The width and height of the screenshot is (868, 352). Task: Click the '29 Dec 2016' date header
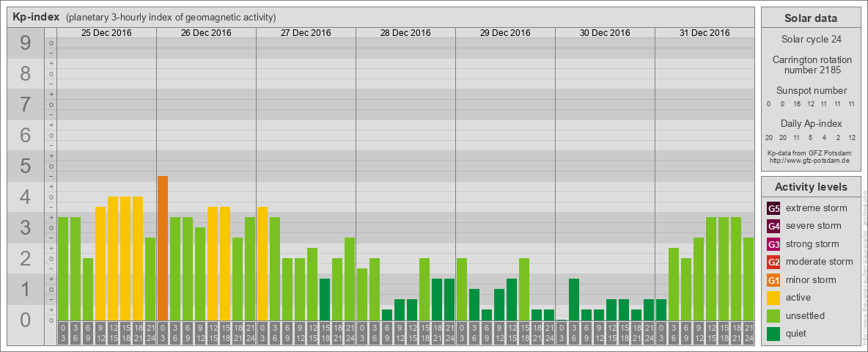505,33
